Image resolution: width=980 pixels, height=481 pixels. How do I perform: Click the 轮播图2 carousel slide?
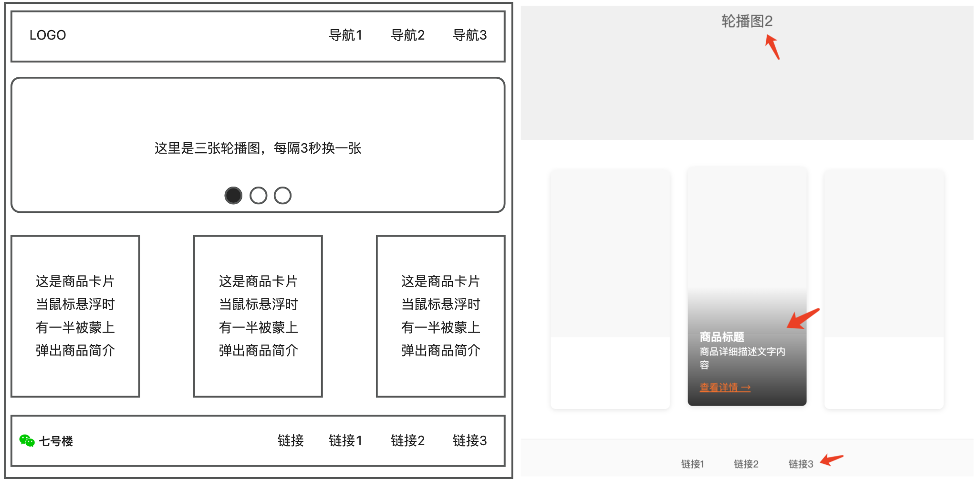point(747,73)
